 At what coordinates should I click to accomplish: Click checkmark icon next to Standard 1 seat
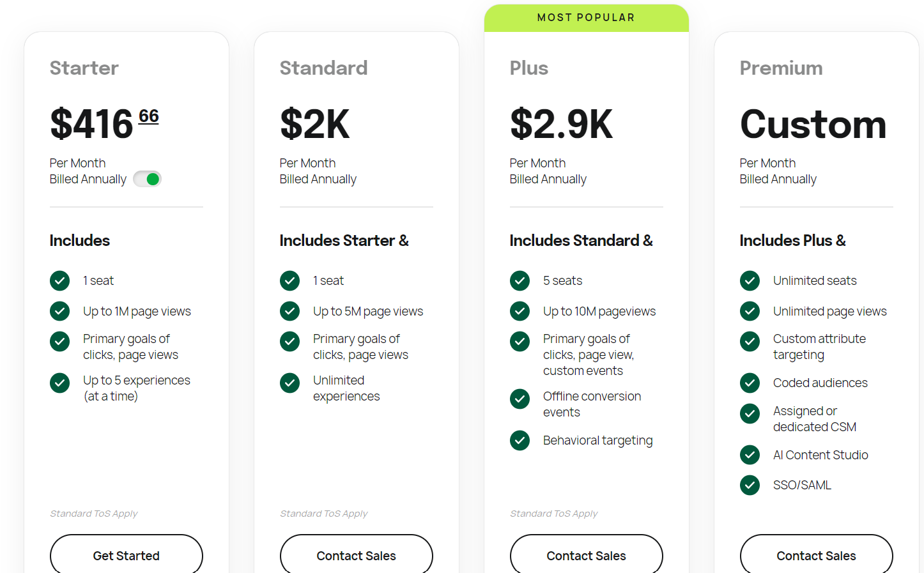[x=290, y=280]
